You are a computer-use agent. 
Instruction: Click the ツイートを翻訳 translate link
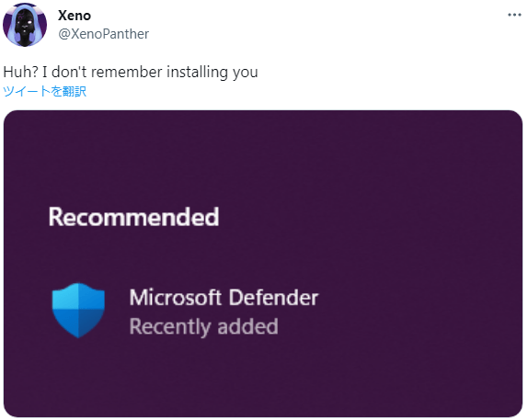coord(45,91)
